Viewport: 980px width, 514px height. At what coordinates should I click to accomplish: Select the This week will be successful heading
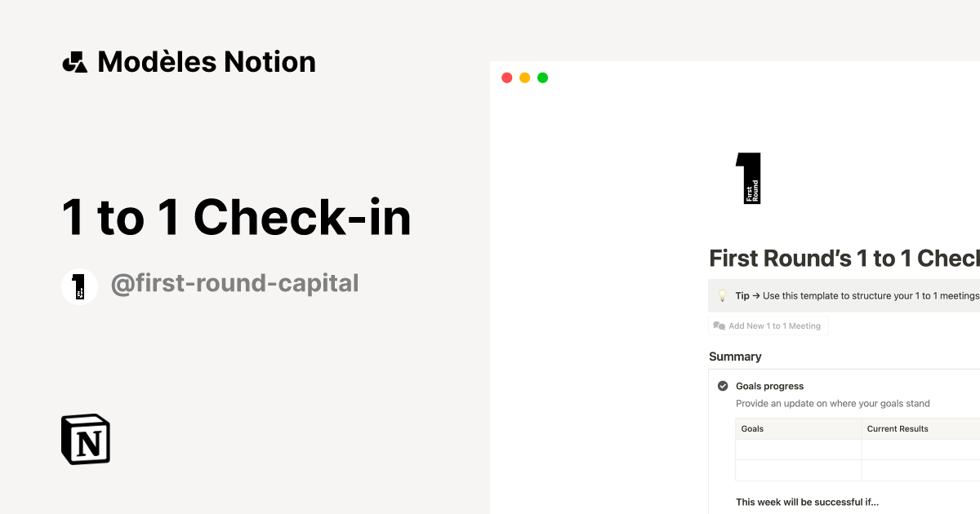pos(807,502)
